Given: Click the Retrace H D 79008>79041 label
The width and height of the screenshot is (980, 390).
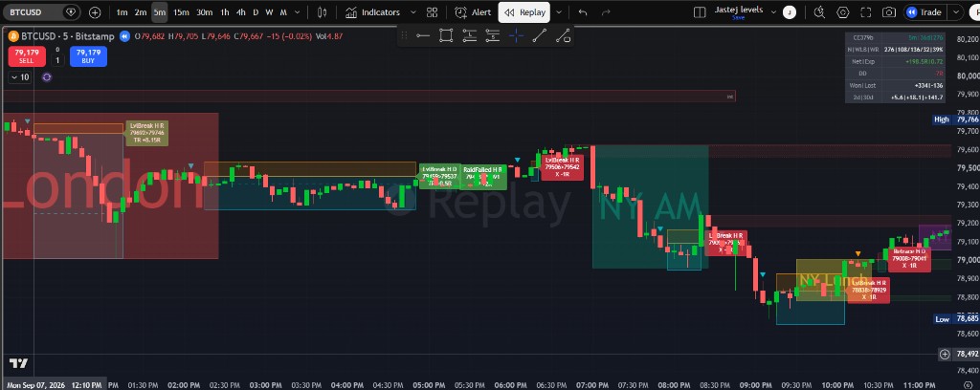Looking at the screenshot, I should pyautogui.click(x=909, y=258).
